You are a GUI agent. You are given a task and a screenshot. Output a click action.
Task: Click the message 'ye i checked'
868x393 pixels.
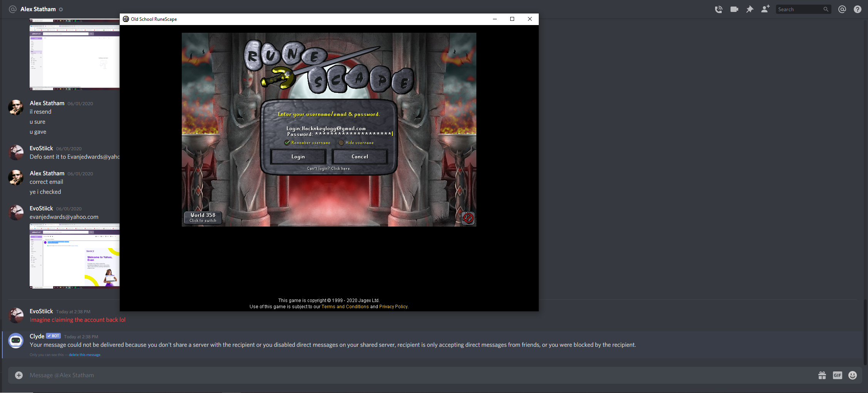coord(45,192)
